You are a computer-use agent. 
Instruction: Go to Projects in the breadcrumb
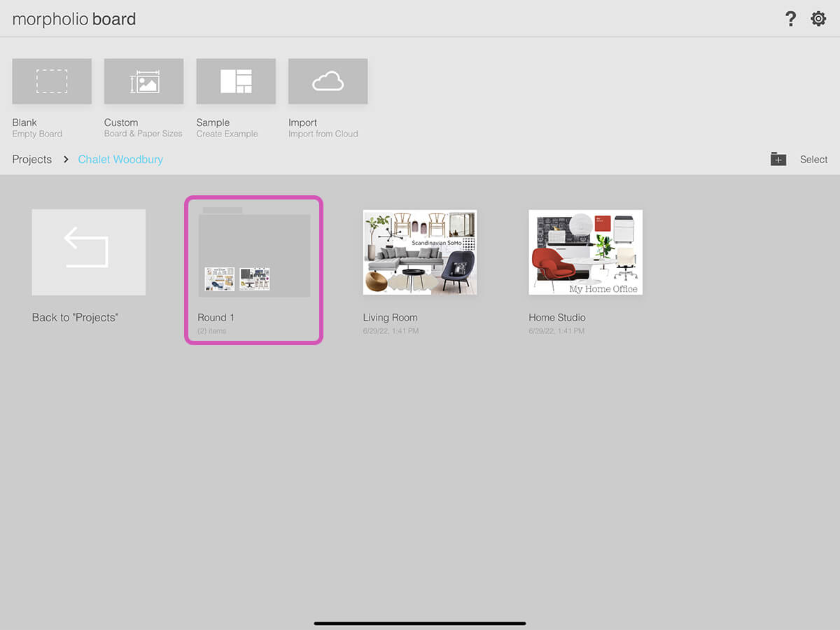[32, 160]
